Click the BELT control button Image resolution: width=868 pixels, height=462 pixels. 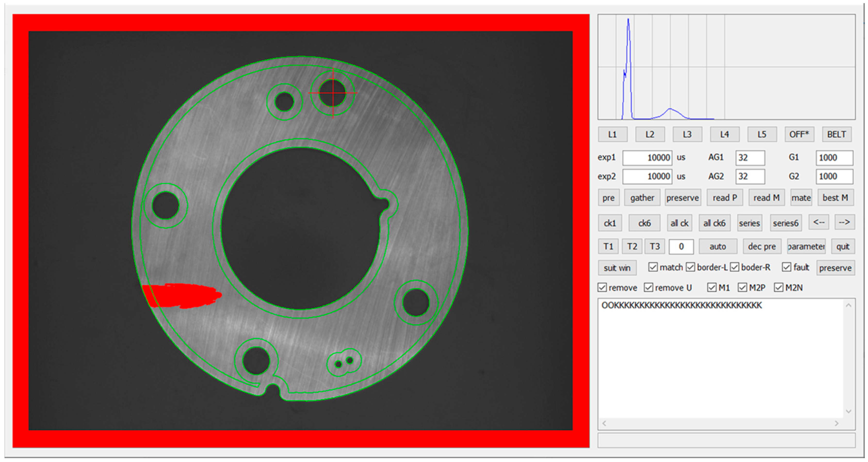tap(837, 134)
